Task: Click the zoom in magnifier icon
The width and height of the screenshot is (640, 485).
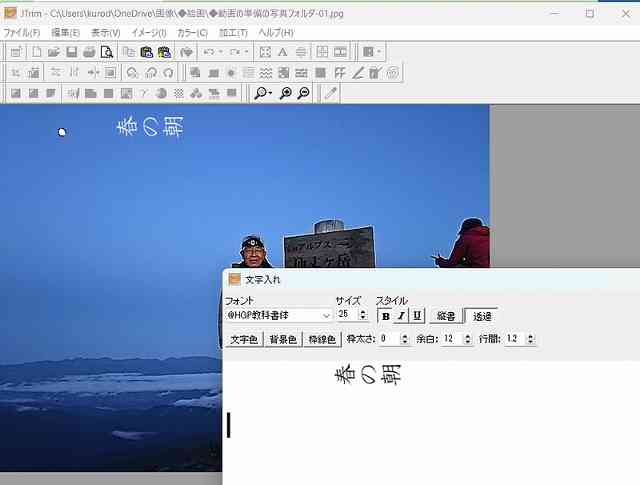Action: click(286, 93)
